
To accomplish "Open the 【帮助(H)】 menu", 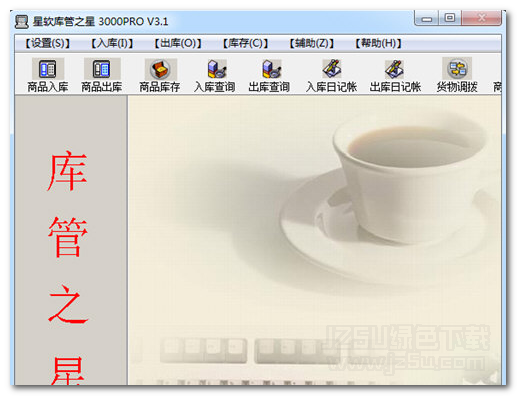I will click(378, 43).
